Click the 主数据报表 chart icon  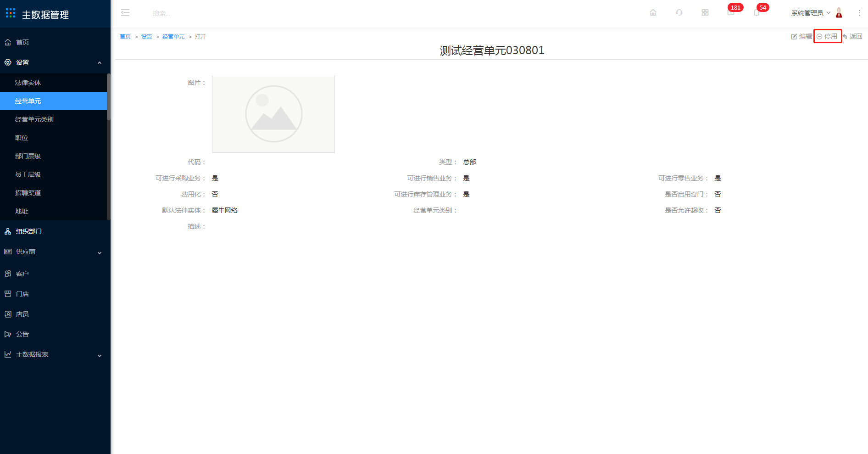pos(8,354)
